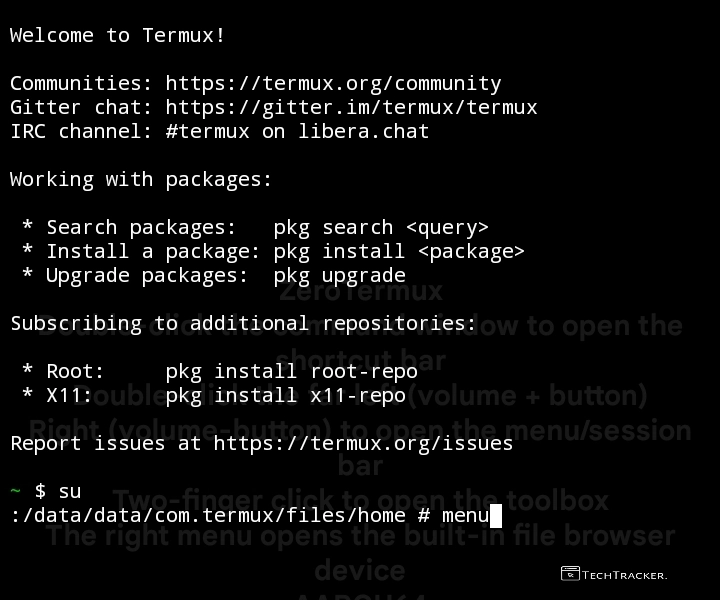Click the "pkg upgrade" command text
The image size is (720, 600).
339,275
